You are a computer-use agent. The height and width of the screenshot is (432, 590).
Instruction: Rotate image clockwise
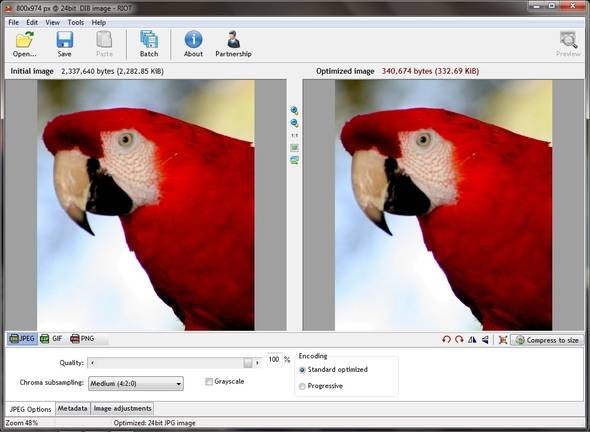click(x=459, y=340)
